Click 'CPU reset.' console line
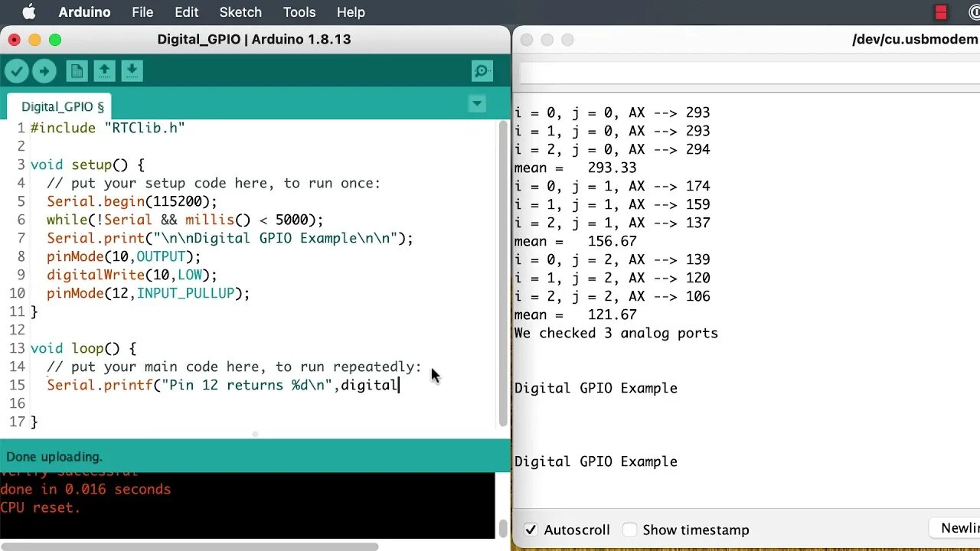Viewport: 980px width, 551px height. click(x=40, y=507)
